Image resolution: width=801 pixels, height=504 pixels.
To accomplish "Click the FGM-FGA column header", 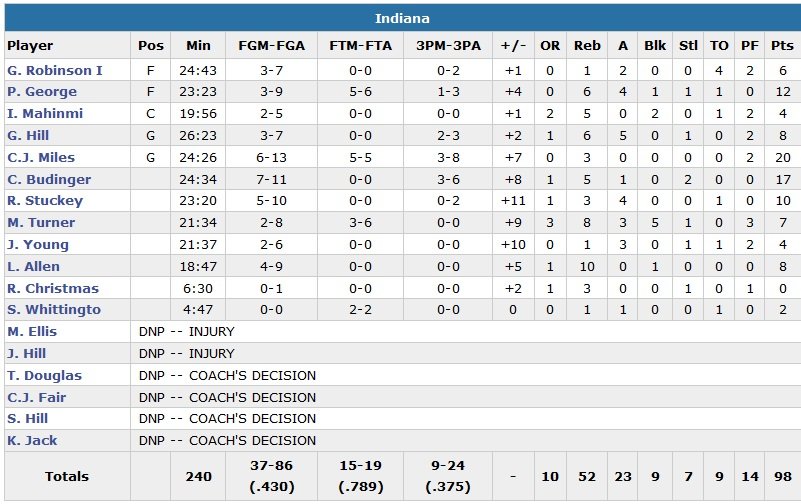I will pyautogui.click(x=272, y=45).
